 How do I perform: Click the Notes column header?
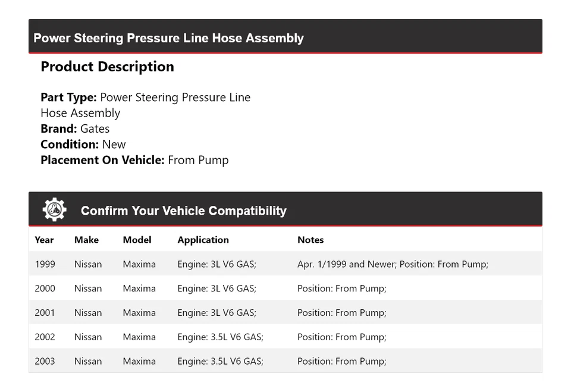click(310, 240)
